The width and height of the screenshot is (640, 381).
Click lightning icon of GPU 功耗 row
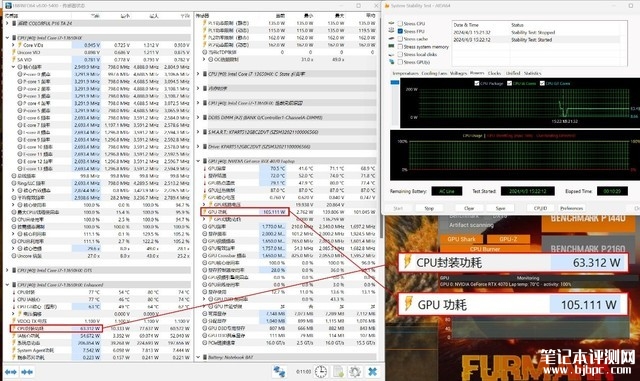click(x=204, y=212)
